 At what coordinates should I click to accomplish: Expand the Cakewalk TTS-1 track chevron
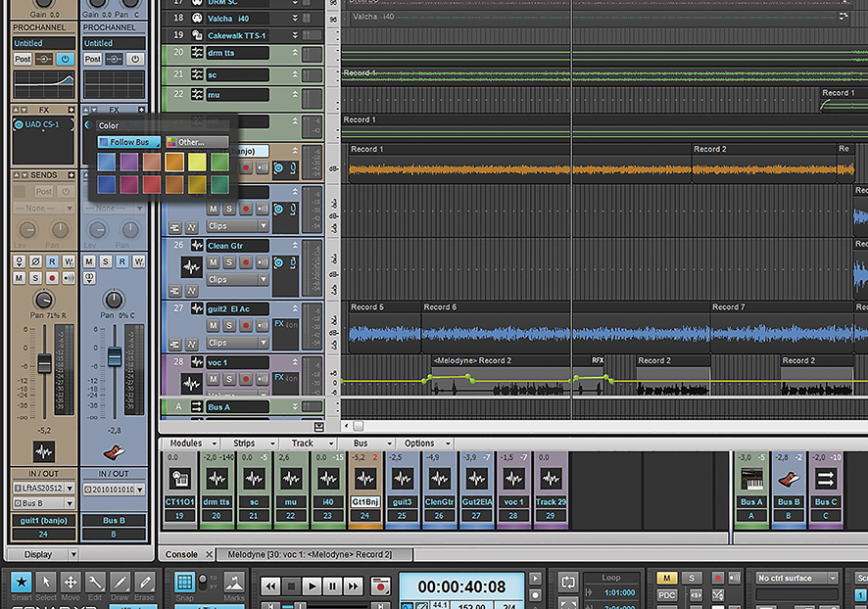(295, 35)
